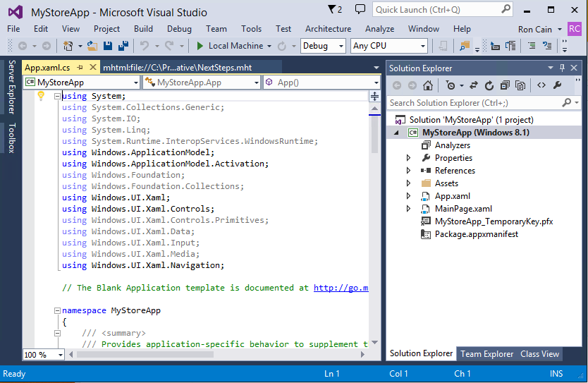Click the Collapse All icon in Solution Explorer
This screenshot has height=383, width=588.
pos(505,85)
